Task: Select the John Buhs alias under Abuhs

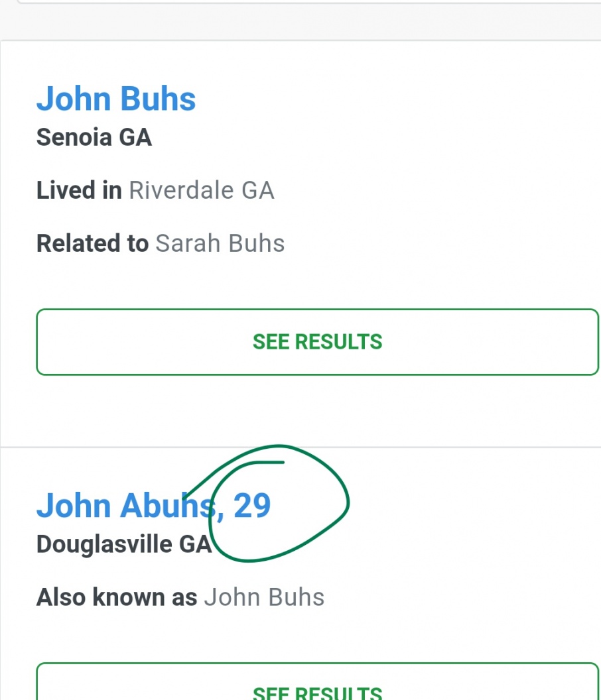Action: tap(264, 597)
